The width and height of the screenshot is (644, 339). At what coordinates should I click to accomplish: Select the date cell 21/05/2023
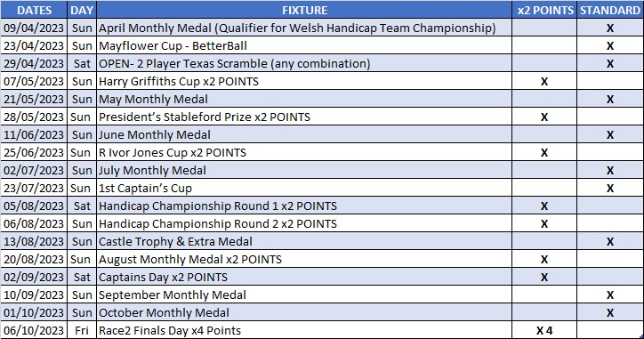click(x=34, y=99)
